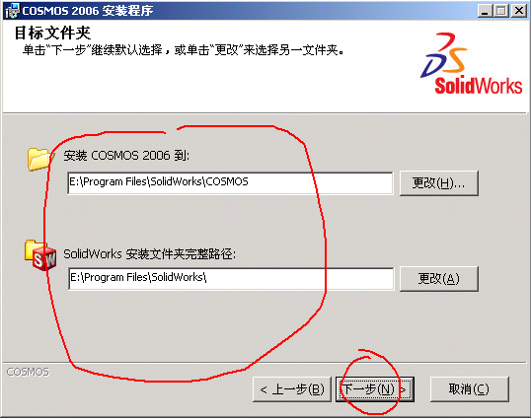Continue with the 下一步(N) button
This screenshot has height=420, width=531.
coord(375,389)
